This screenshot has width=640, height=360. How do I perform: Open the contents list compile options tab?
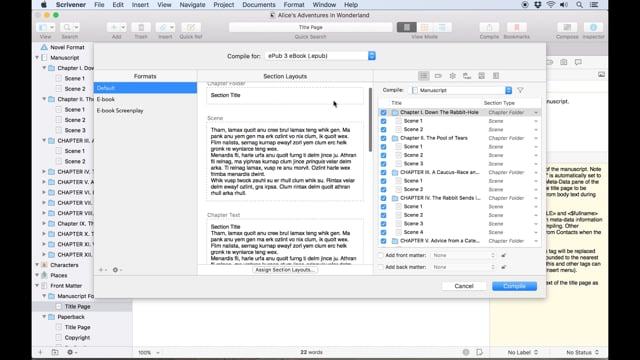coord(423,76)
